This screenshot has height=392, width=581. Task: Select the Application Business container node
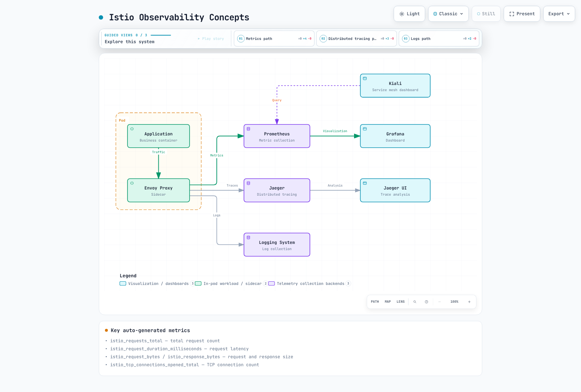[158, 136]
